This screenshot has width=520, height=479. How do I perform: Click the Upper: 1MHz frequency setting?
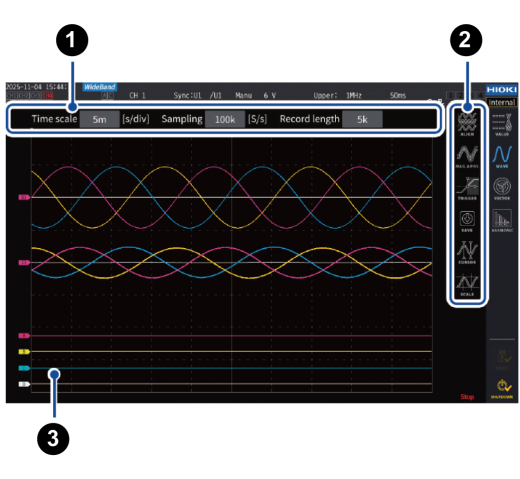point(337,96)
